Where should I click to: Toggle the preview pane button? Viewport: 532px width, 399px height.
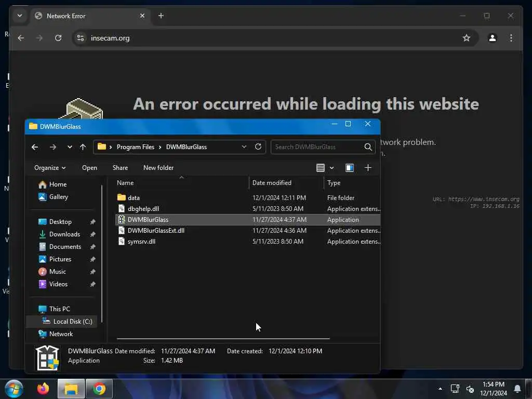click(x=350, y=168)
